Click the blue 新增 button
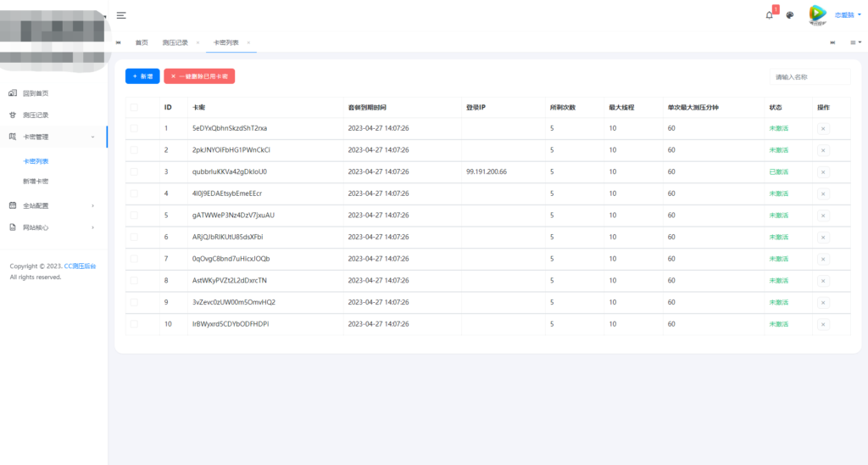Screen dimensions: 868x465 [x=142, y=76]
